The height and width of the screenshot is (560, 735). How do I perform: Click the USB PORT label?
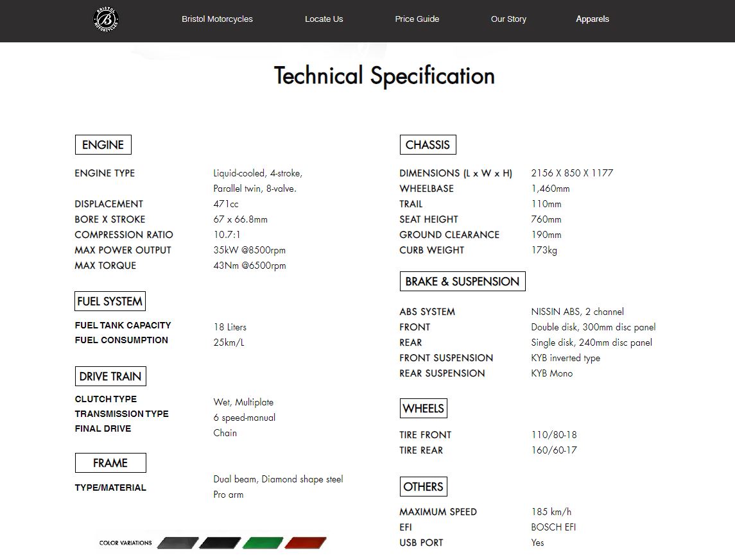click(x=421, y=543)
